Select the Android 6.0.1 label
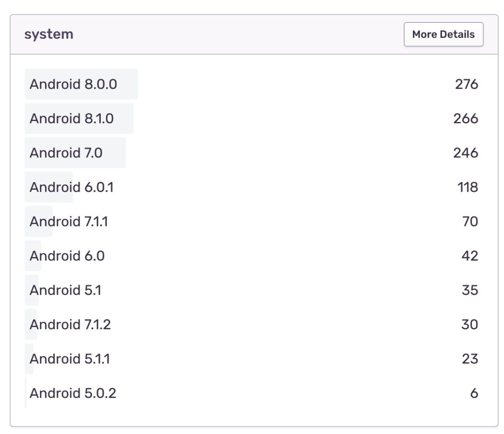This screenshot has width=504, height=434. (71, 187)
